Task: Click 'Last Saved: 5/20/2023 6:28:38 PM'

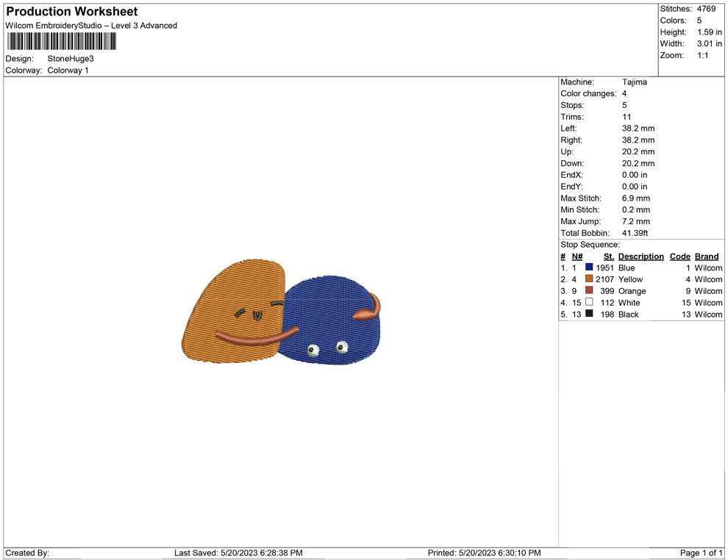Action: point(239,553)
